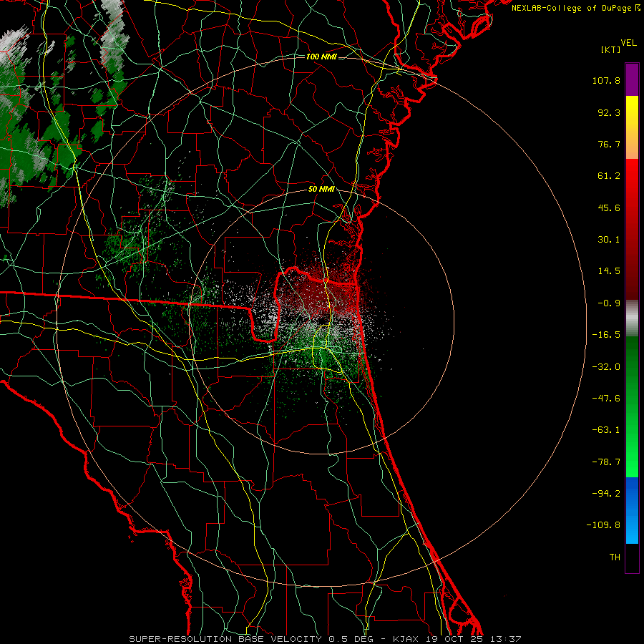Click the -0.9 legend value
Viewport: 644px width, 644px height.
coord(609,303)
